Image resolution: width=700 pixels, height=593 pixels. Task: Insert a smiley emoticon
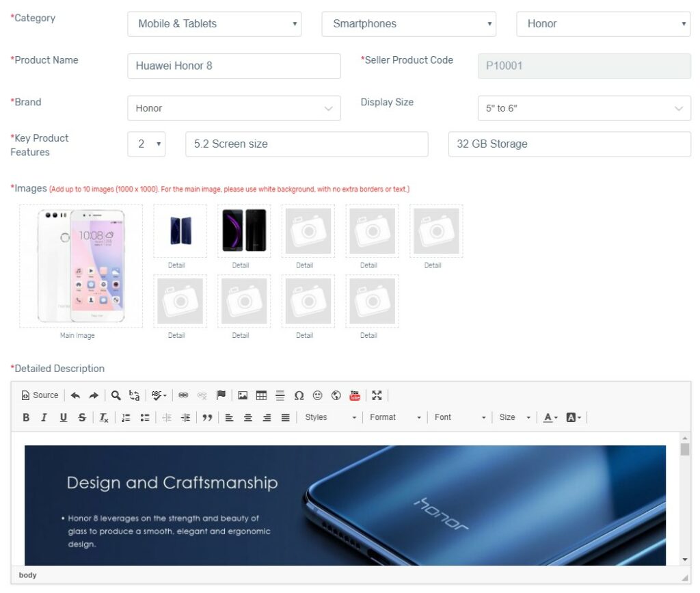click(x=317, y=395)
